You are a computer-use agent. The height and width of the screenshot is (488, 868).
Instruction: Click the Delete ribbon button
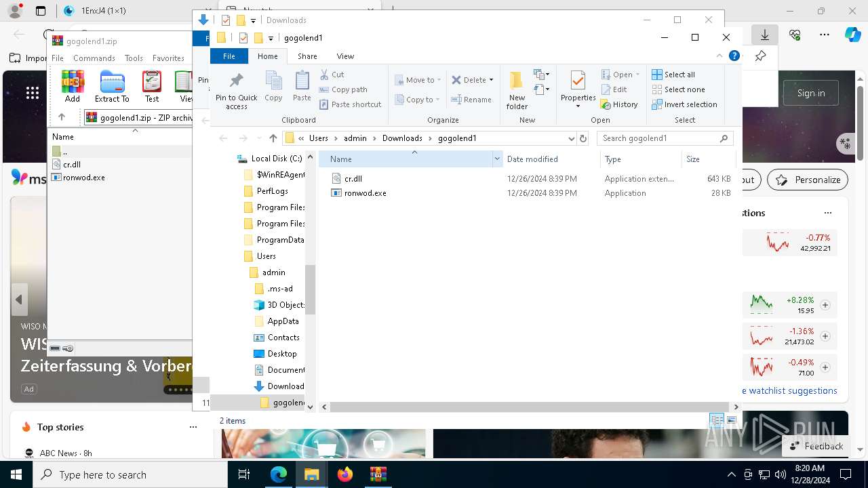(473, 80)
